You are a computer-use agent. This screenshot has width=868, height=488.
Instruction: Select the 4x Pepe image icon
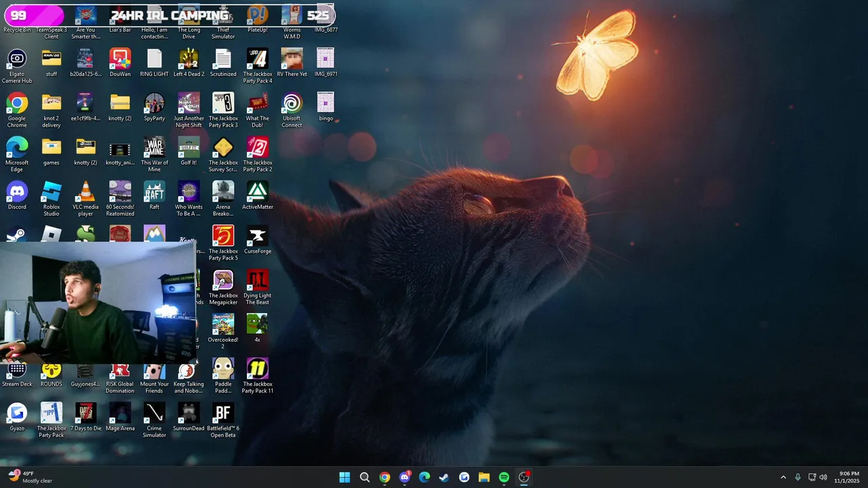tap(258, 328)
